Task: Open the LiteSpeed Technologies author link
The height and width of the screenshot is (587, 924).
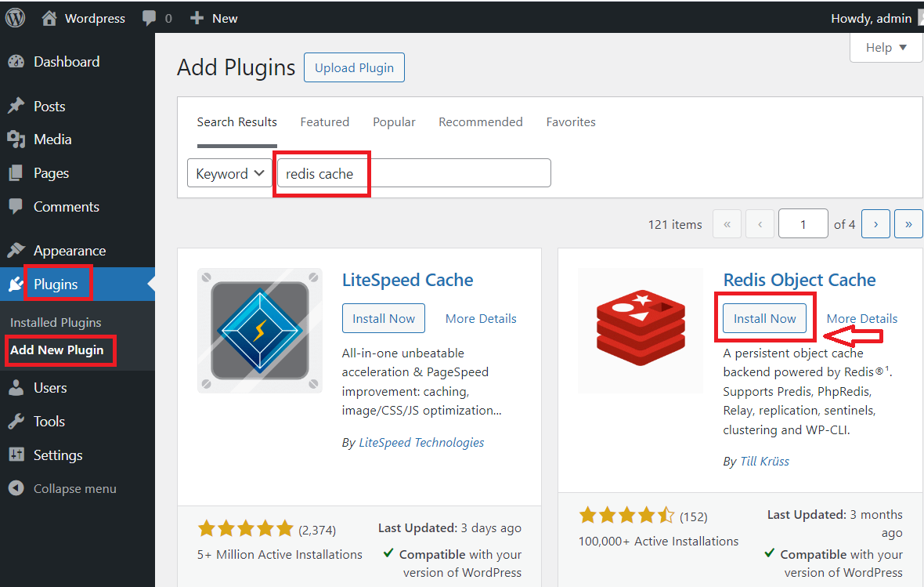Action: 421,443
